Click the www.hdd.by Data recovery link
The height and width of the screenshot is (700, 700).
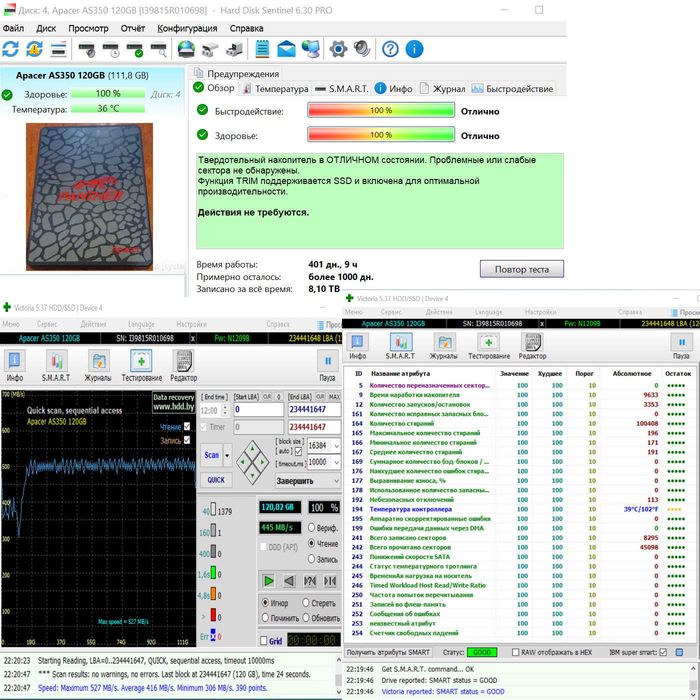(174, 402)
